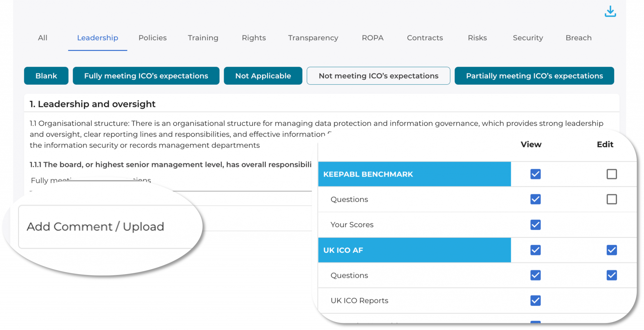
Task: Select the ROPA tab
Action: click(x=372, y=38)
